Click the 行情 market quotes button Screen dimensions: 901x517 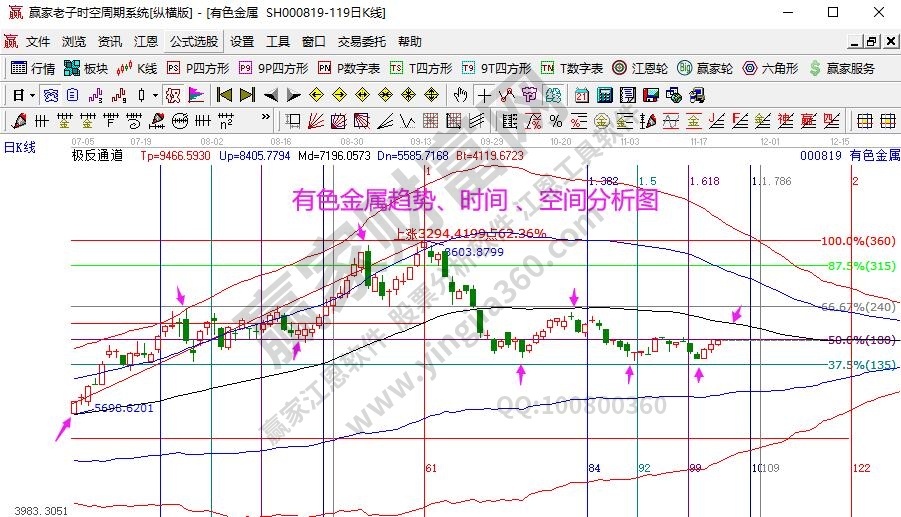point(33,69)
